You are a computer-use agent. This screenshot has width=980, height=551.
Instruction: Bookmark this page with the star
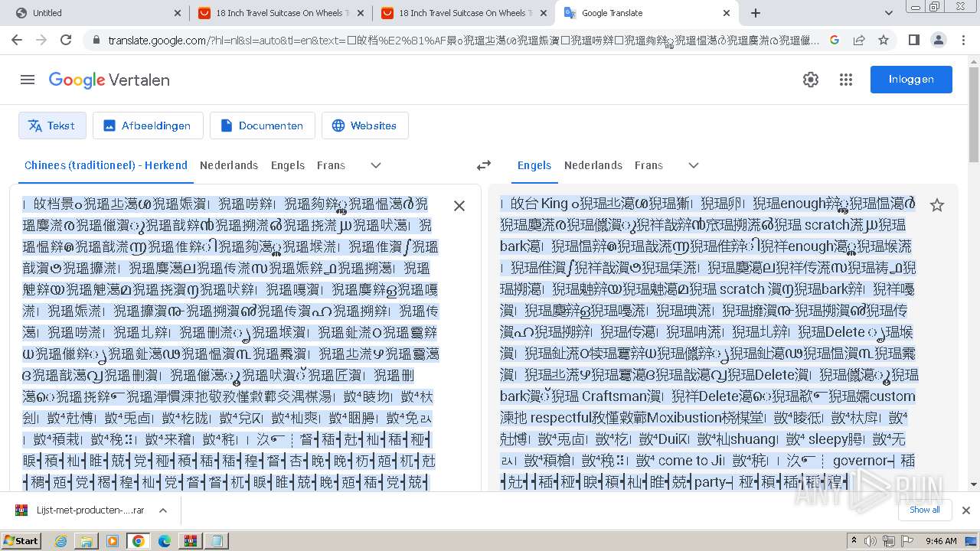click(x=884, y=40)
